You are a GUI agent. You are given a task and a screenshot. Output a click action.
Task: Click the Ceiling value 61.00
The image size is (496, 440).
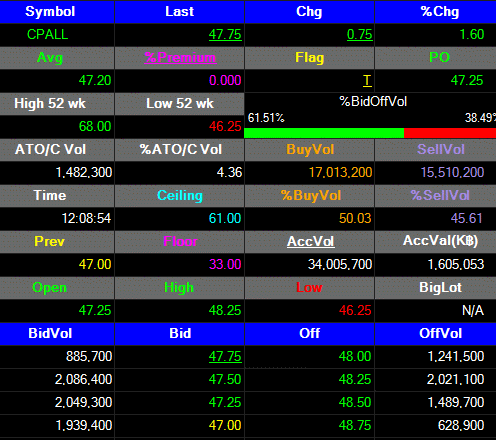[x=225, y=218]
